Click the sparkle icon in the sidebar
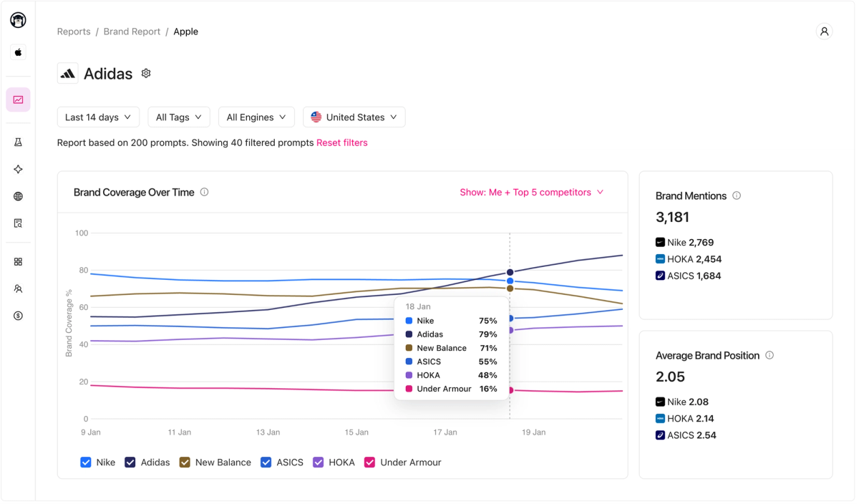Viewport: 859px width, 504px height. tap(18, 169)
